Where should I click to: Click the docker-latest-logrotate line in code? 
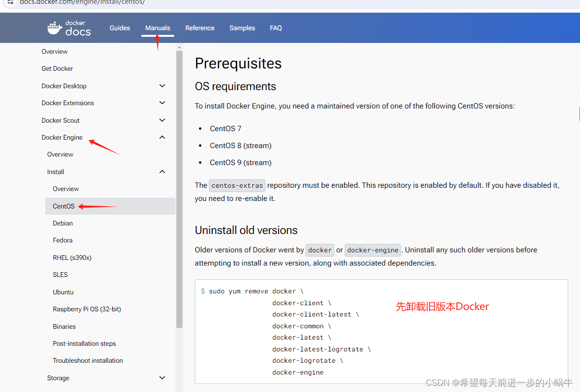tap(322, 349)
